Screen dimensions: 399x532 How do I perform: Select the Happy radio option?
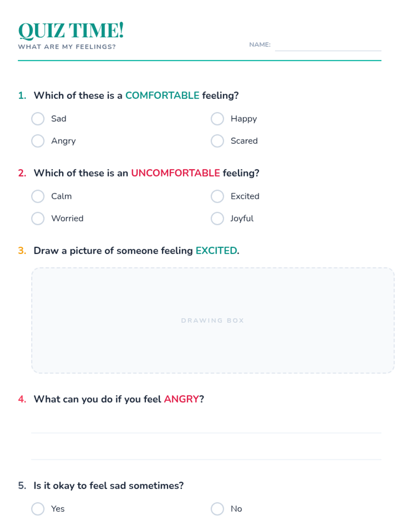217,119
